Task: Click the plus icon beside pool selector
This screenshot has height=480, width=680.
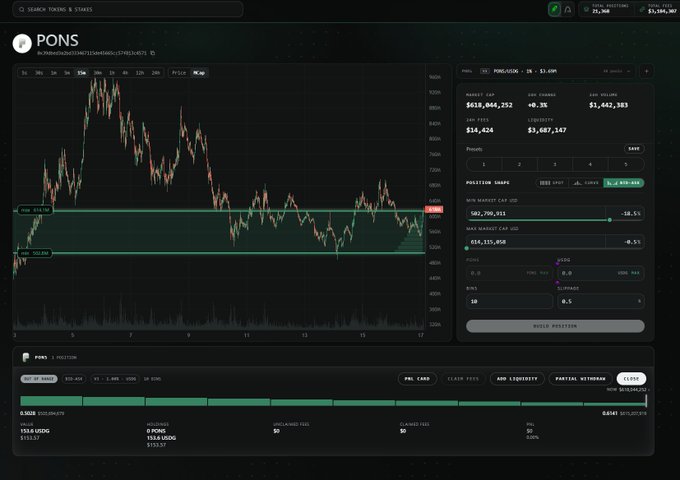Action: (x=646, y=71)
